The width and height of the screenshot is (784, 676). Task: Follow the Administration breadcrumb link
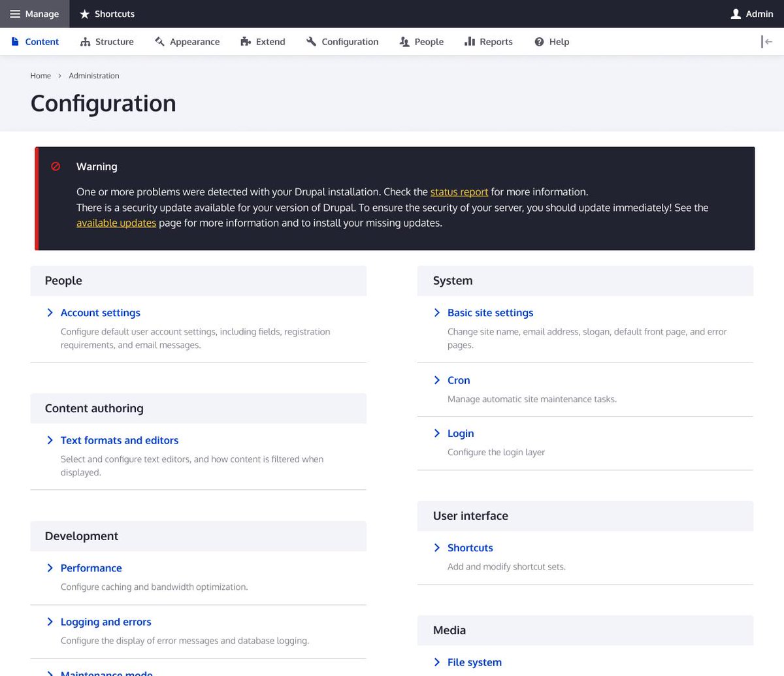tap(94, 76)
